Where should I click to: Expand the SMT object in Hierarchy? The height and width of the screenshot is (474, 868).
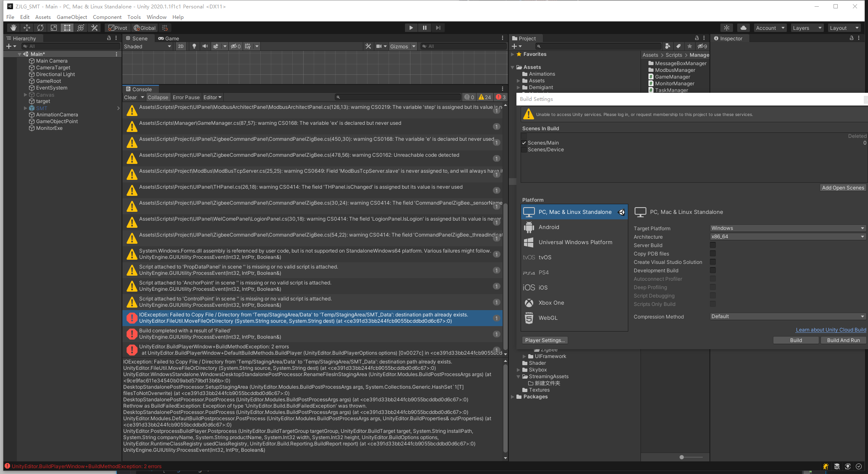25,108
